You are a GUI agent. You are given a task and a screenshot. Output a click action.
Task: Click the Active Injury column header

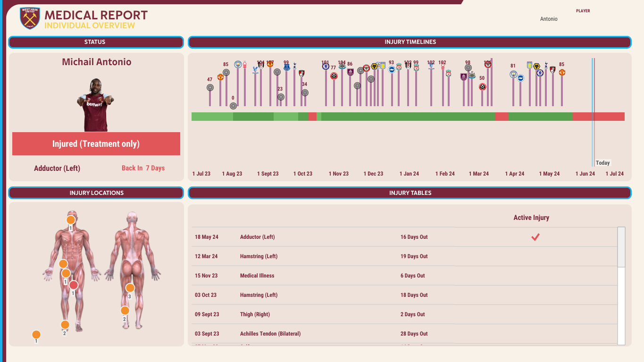click(531, 218)
